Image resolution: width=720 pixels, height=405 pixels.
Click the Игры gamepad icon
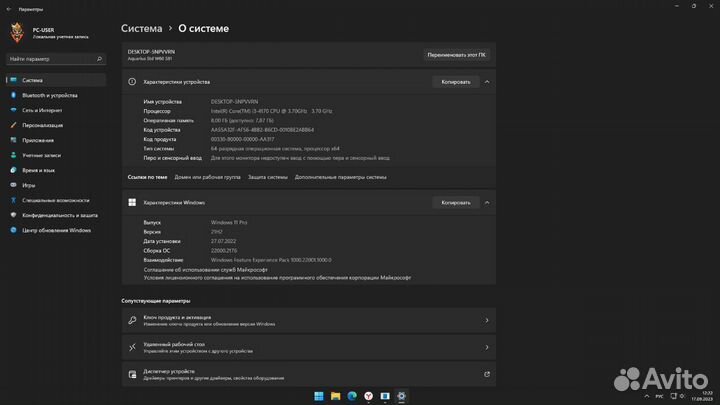point(13,185)
